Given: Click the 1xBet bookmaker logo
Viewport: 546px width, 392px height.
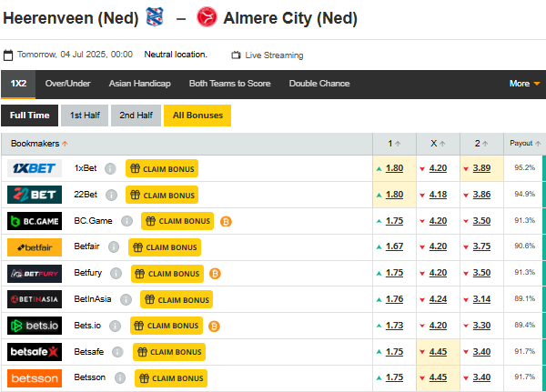Looking at the screenshot, I should [35, 168].
